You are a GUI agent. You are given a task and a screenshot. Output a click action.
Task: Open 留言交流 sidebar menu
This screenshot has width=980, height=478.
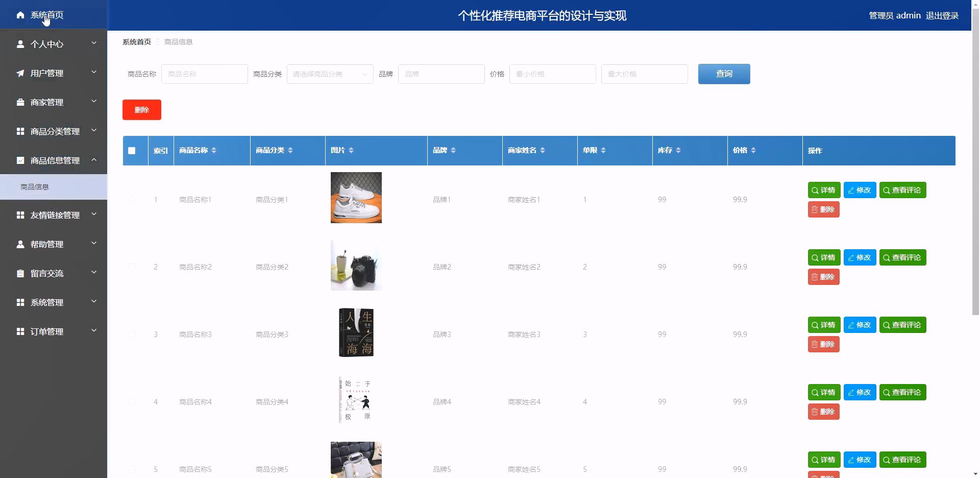coord(54,274)
